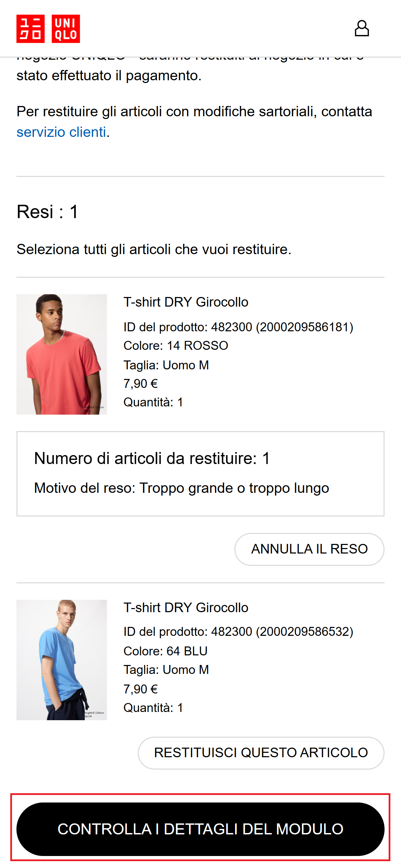Screen dimensions: 401x868
Task: Click product ID ending in 586532
Action: tap(238, 632)
